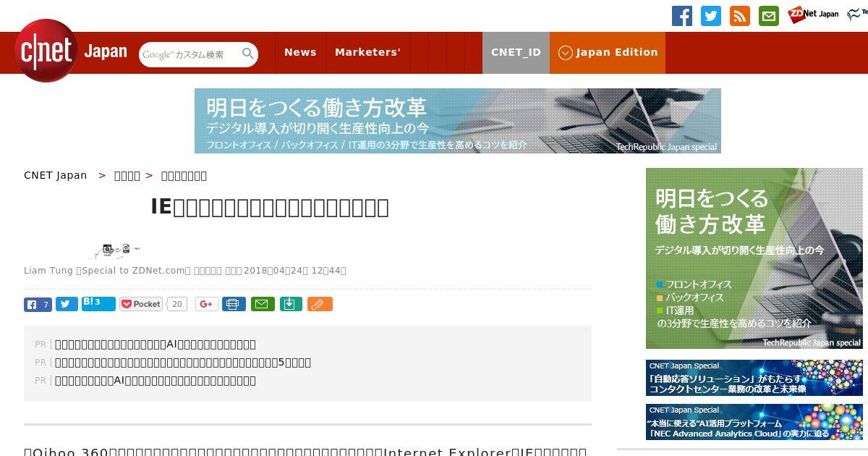Viewport: 868px width, 456px height.
Task: Click the top work-style reform banner ad
Action: [458, 121]
